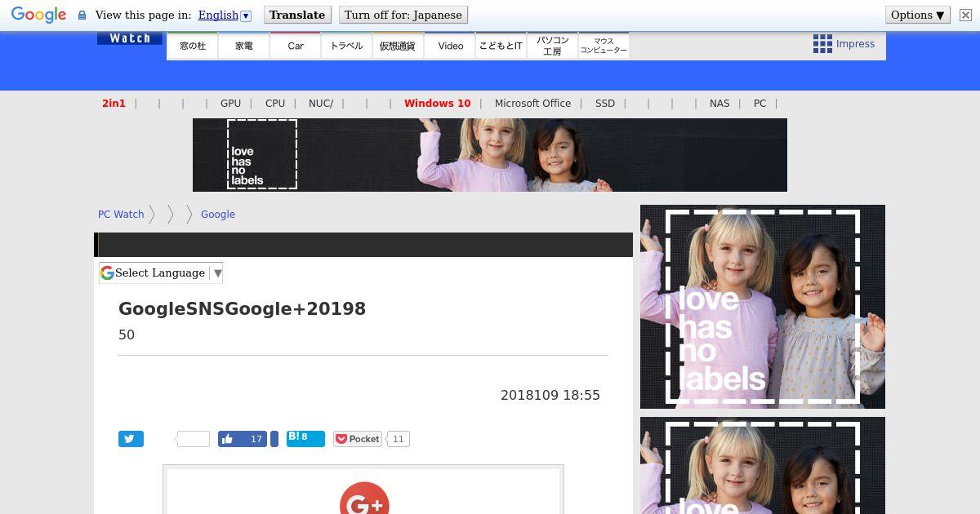This screenshot has height=514, width=980.
Task: Click the padlock icon beside View this page
Action: coord(82,16)
